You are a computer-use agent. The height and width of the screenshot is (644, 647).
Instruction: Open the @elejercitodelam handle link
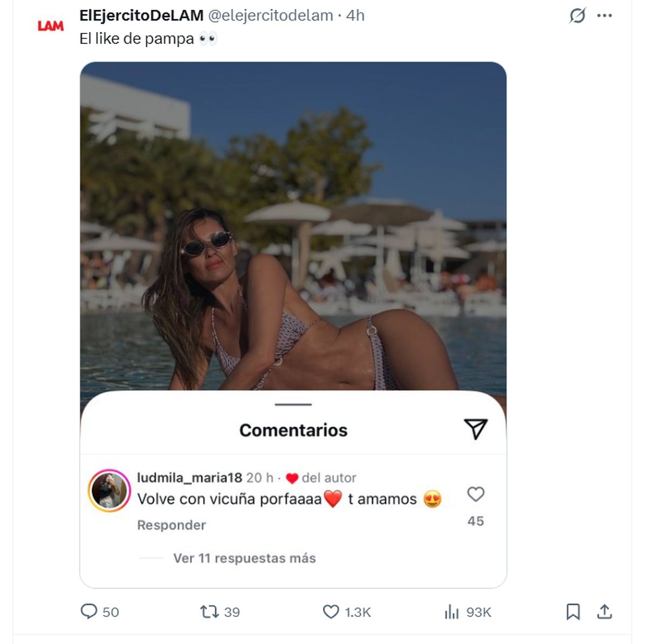270,16
